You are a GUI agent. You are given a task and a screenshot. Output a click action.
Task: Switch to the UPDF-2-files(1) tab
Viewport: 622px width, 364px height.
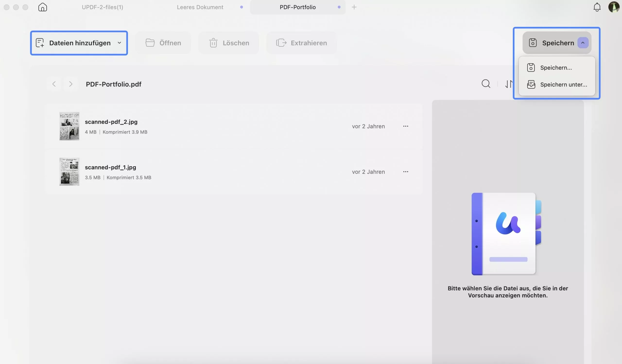[103, 7]
